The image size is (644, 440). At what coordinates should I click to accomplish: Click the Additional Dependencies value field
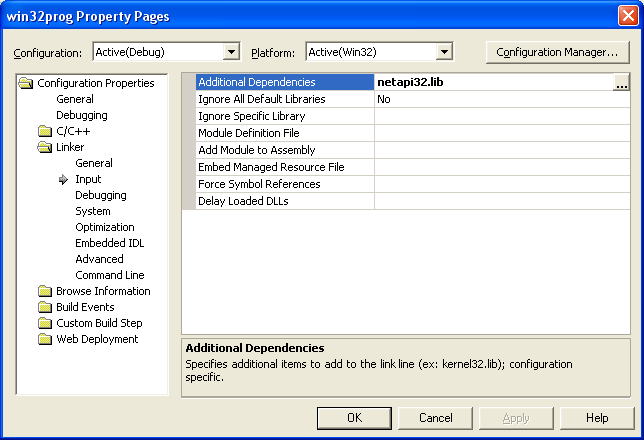(492, 82)
